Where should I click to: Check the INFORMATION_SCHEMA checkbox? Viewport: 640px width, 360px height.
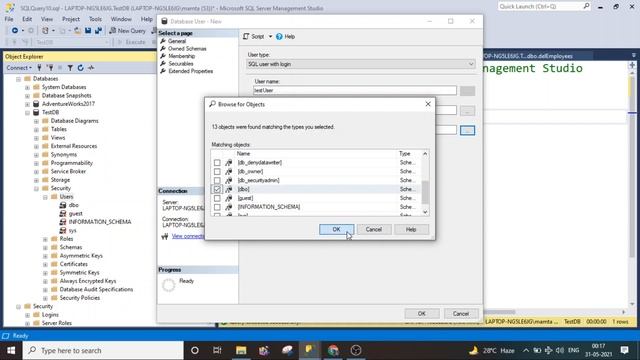pos(217,207)
